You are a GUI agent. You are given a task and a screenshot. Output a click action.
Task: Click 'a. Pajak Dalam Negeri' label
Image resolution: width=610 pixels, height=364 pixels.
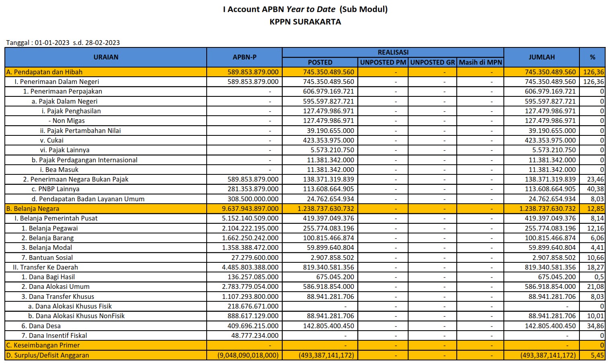(64, 101)
